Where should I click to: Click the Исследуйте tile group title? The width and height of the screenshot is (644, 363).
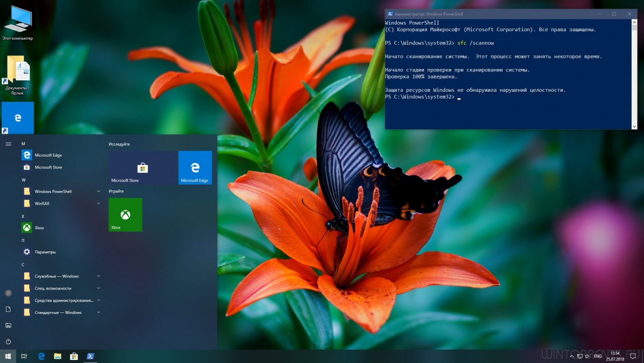[119, 144]
